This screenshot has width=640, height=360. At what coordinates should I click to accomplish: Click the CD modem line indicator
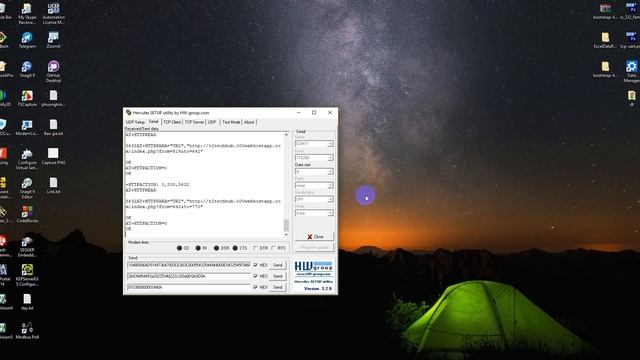coord(179,248)
